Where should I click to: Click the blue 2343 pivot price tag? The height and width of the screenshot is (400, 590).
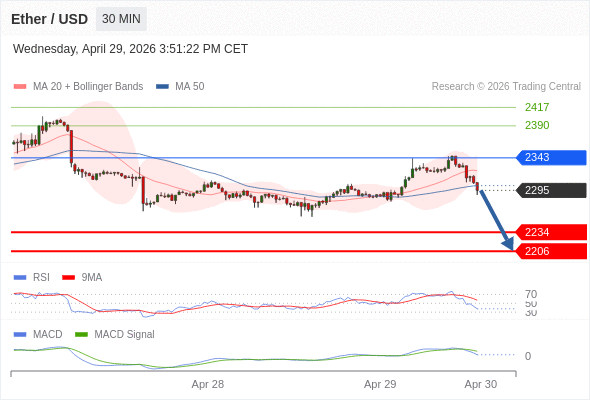[x=551, y=157]
